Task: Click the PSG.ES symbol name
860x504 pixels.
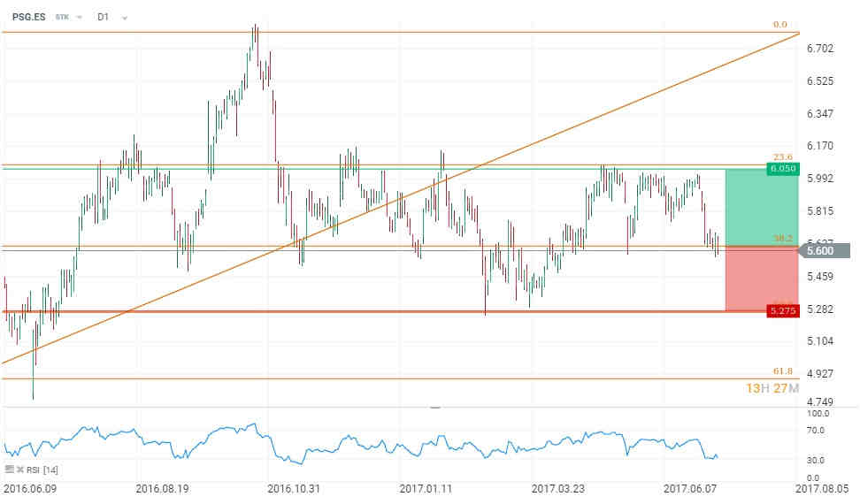Action: click(29, 17)
